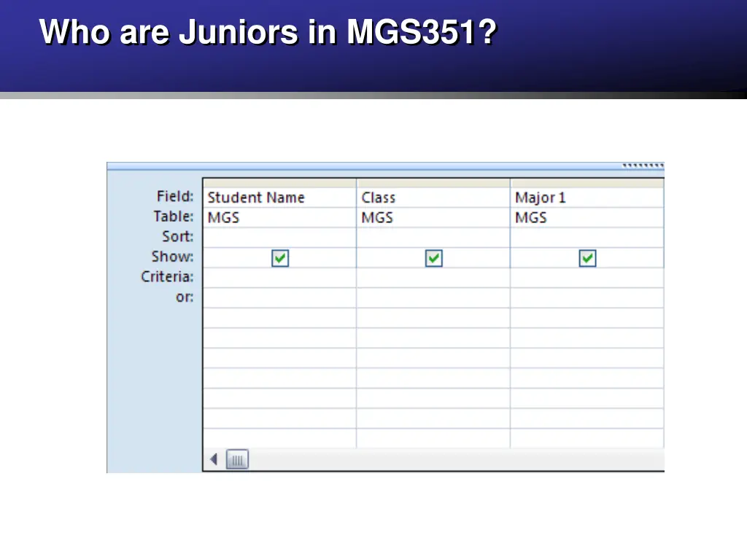
Task: Click the column selector bar above Student Name
Action: point(279,183)
